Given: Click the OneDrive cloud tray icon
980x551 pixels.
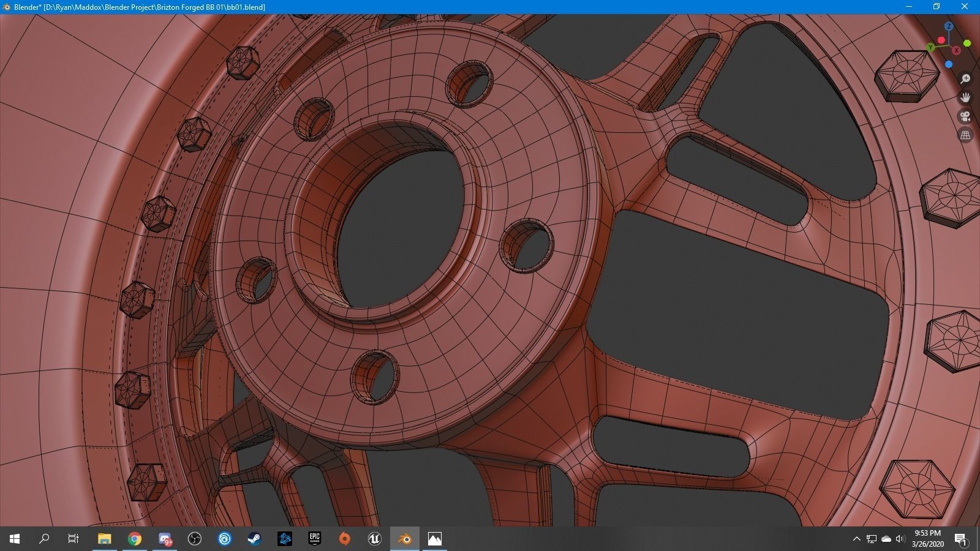Looking at the screenshot, I should click(886, 539).
